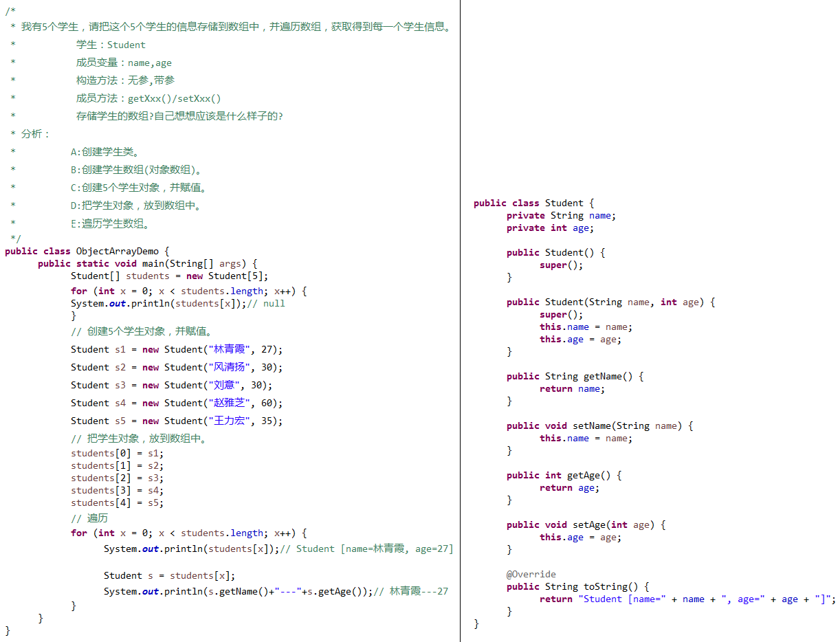Click the line "students[4] = s5;"
This screenshot has width=840, height=642.
point(117,502)
